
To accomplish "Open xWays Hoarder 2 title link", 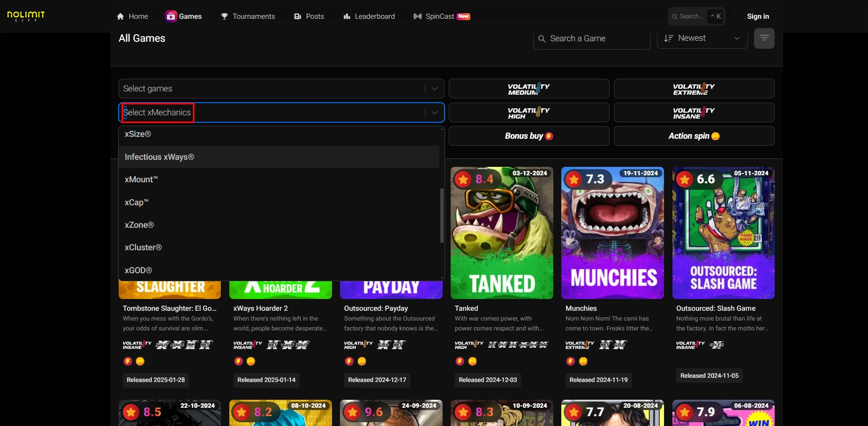I will tap(261, 308).
